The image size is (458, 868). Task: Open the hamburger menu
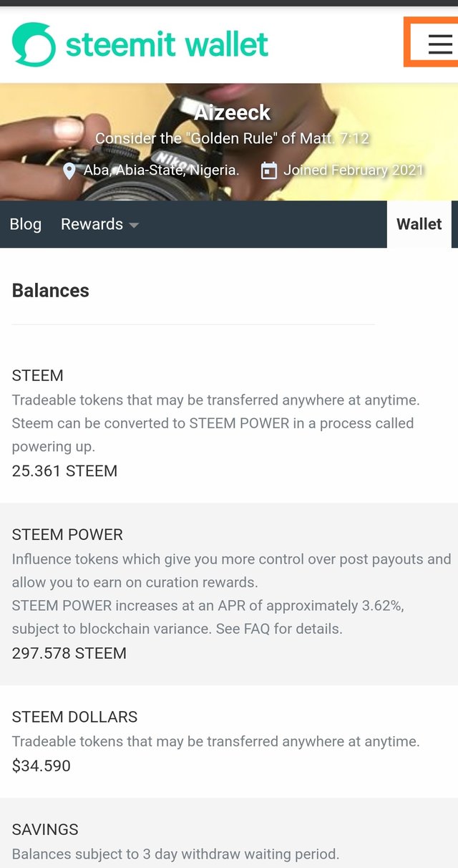pyautogui.click(x=439, y=44)
